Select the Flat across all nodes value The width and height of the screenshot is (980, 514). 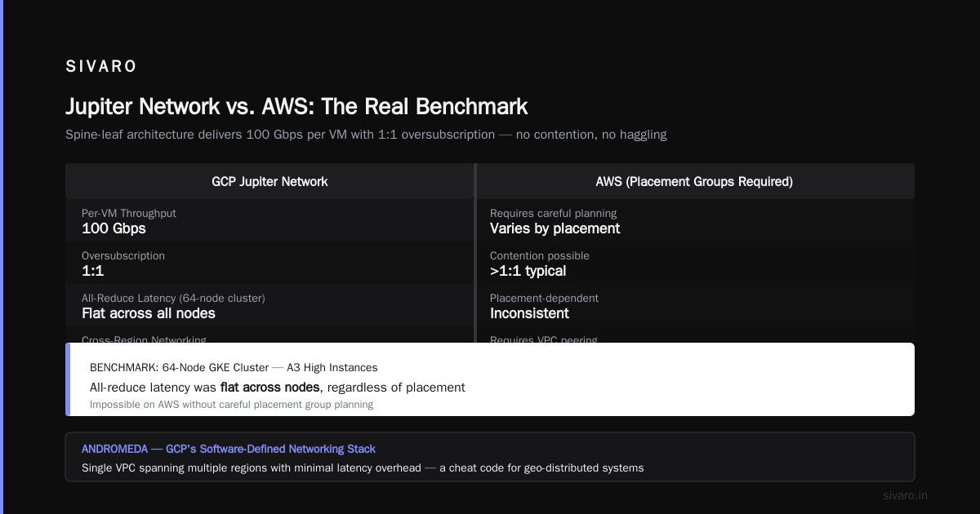149,313
